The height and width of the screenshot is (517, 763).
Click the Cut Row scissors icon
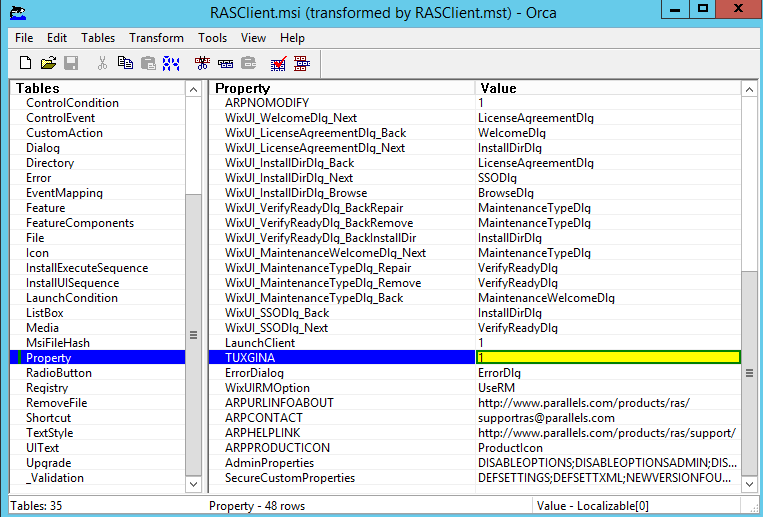click(202, 63)
